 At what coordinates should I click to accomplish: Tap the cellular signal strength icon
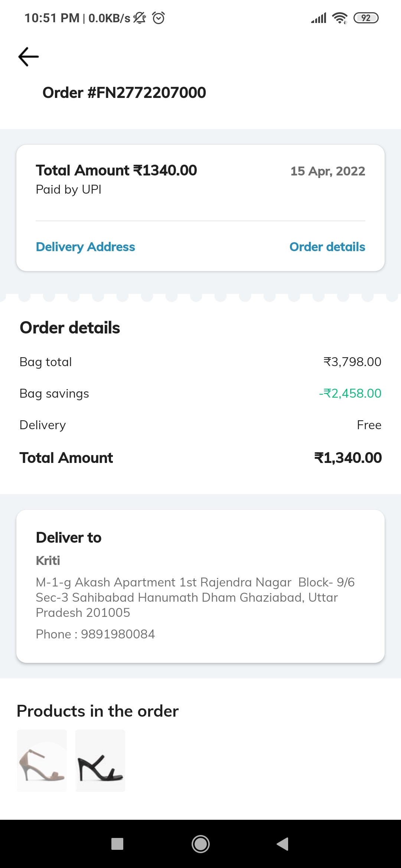pos(319,18)
